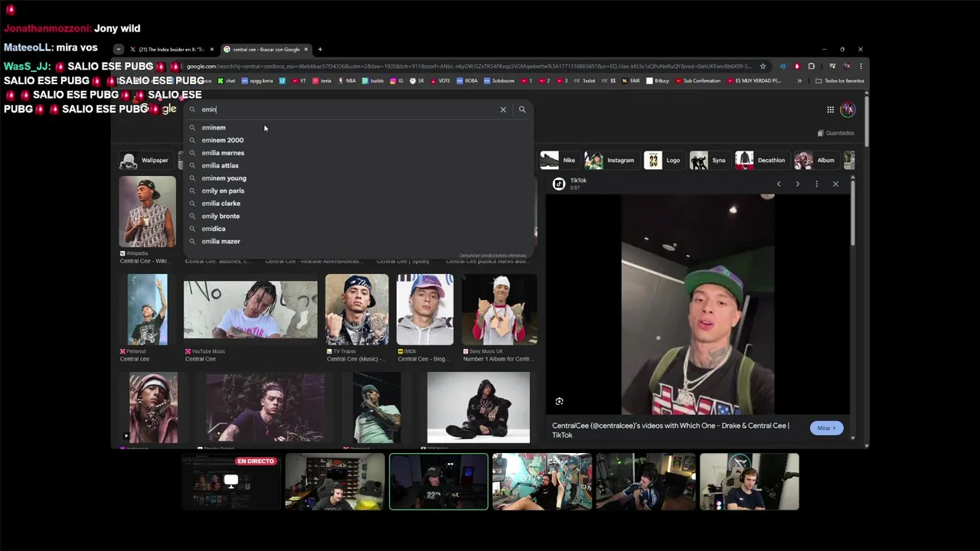Open the white-background seated rapper image
The height and width of the screenshot is (551, 980).
tap(479, 408)
